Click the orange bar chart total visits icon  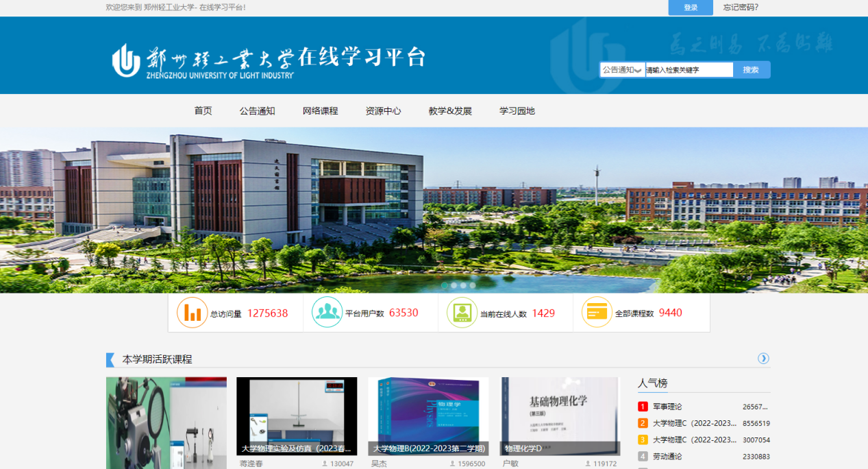(x=192, y=313)
